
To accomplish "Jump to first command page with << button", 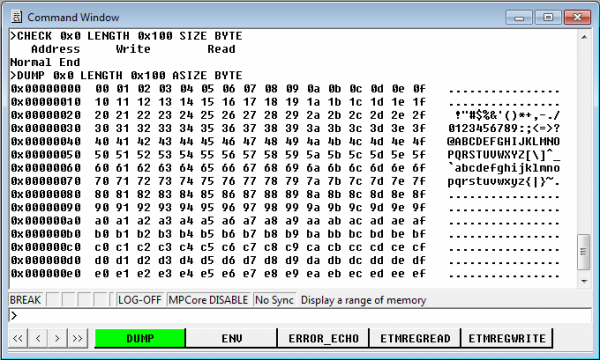I will point(18,338).
